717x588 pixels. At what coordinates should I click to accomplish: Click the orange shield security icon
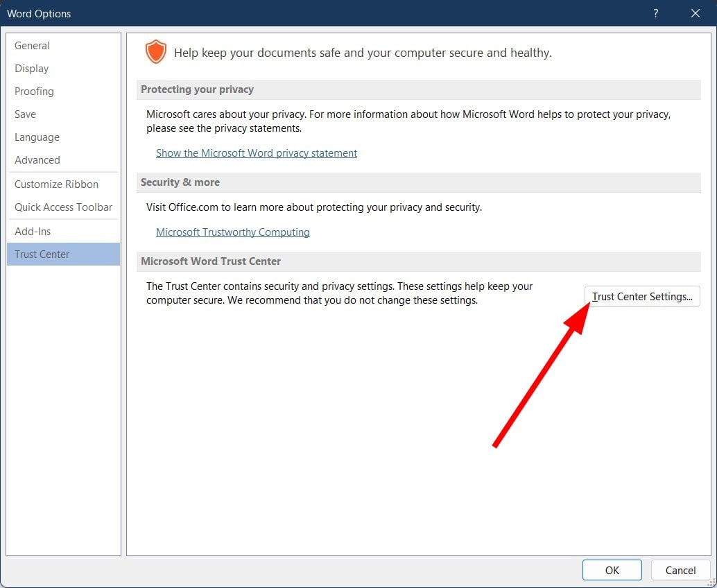pyautogui.click(x=156, y=52)
